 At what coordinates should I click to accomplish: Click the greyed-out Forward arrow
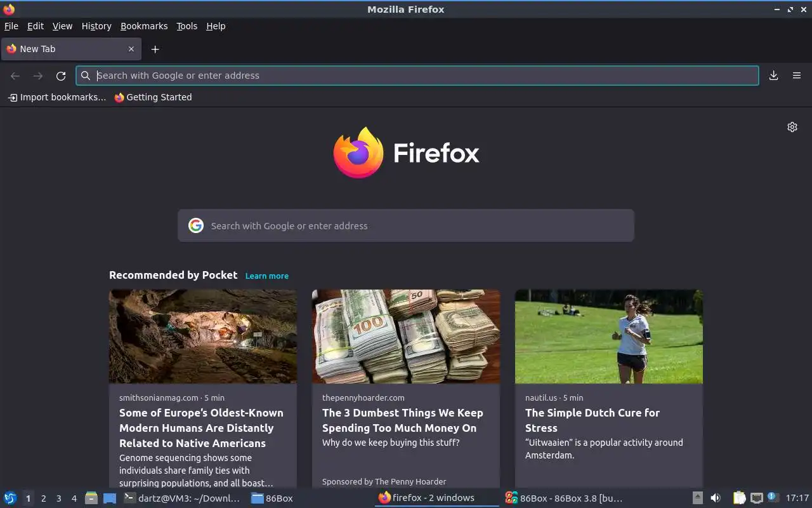click(x=38, y=76)
